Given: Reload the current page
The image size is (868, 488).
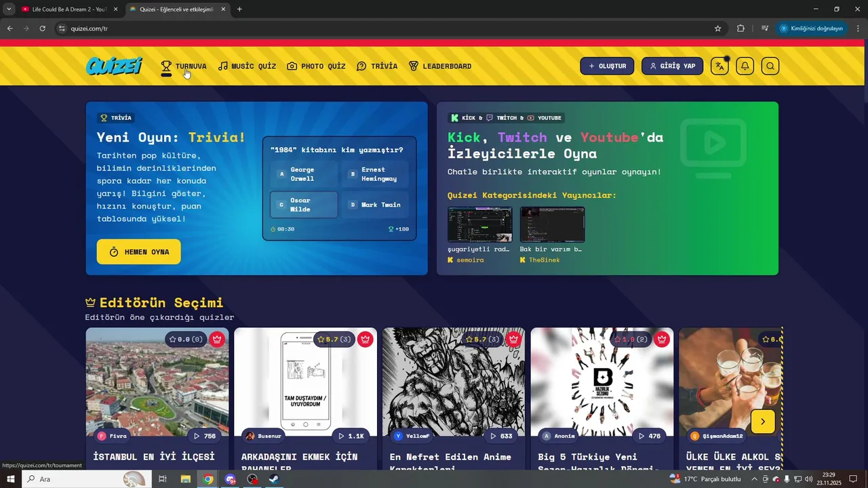Looking at the screenshot, I should point(42,28).
